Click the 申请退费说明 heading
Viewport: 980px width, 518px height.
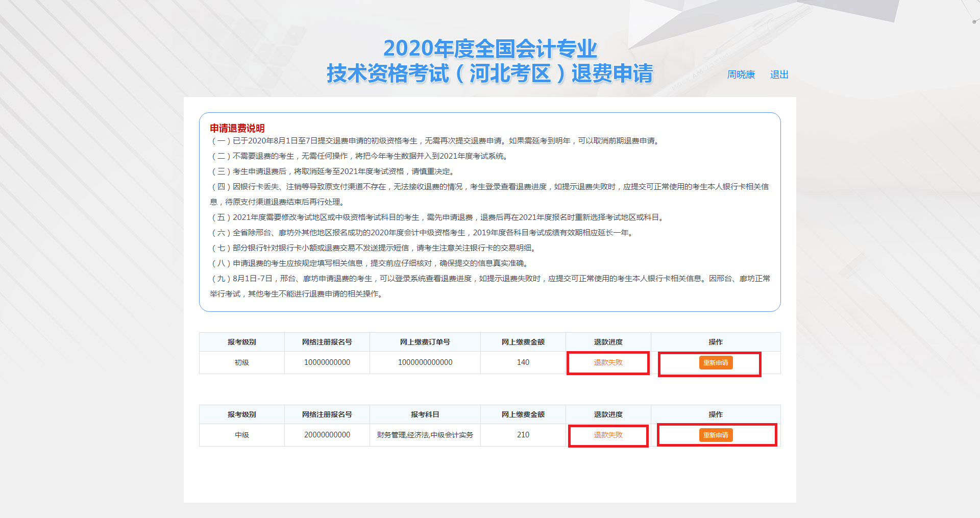(x=237, y=129)
